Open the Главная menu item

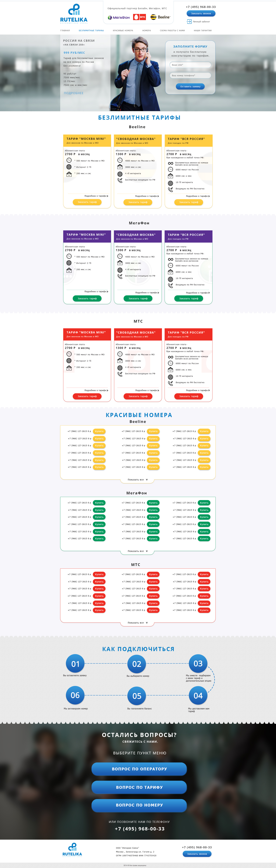(65, 31)
